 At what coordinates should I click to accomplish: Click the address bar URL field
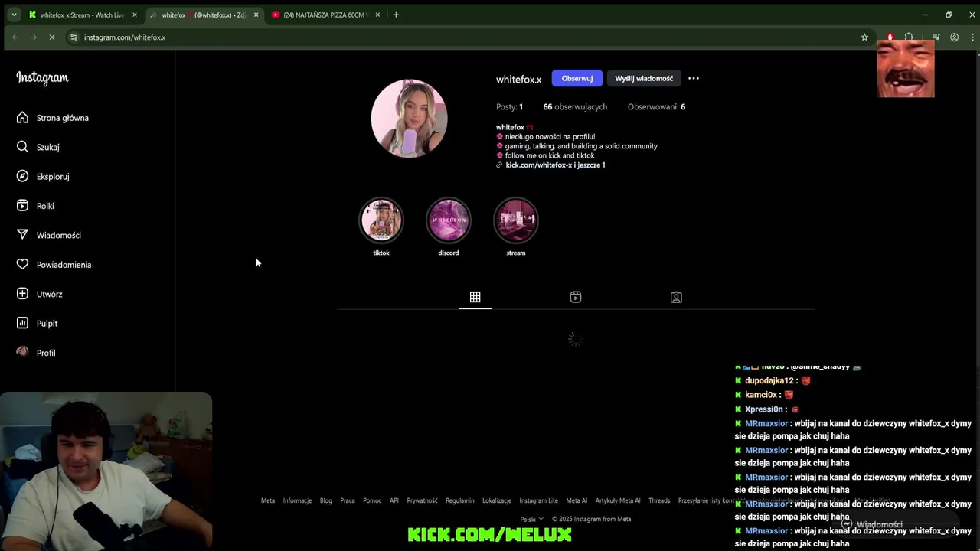coord(459,37)
